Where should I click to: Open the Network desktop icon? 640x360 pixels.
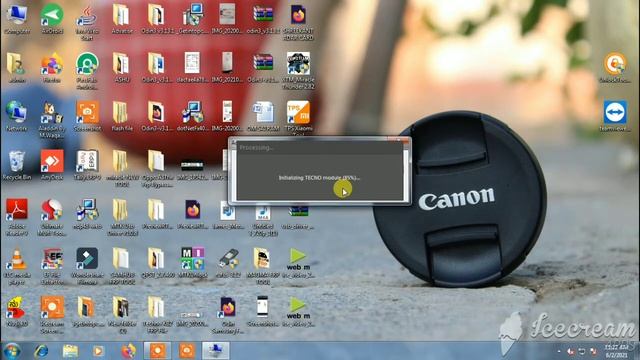[x=17, y=116]
